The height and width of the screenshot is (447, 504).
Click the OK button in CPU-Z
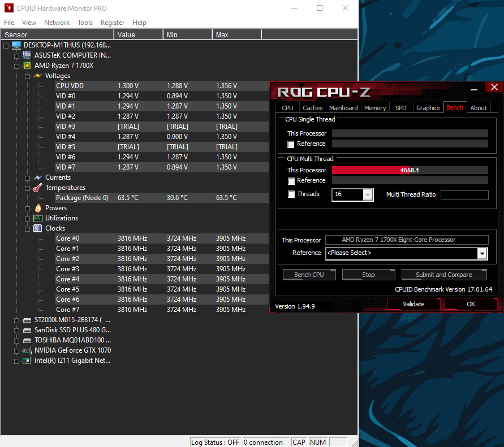471,304
